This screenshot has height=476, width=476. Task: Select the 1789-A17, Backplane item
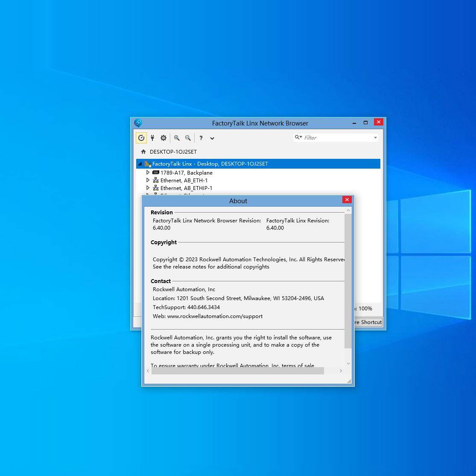pyautogui.click(x=187, y=173)
